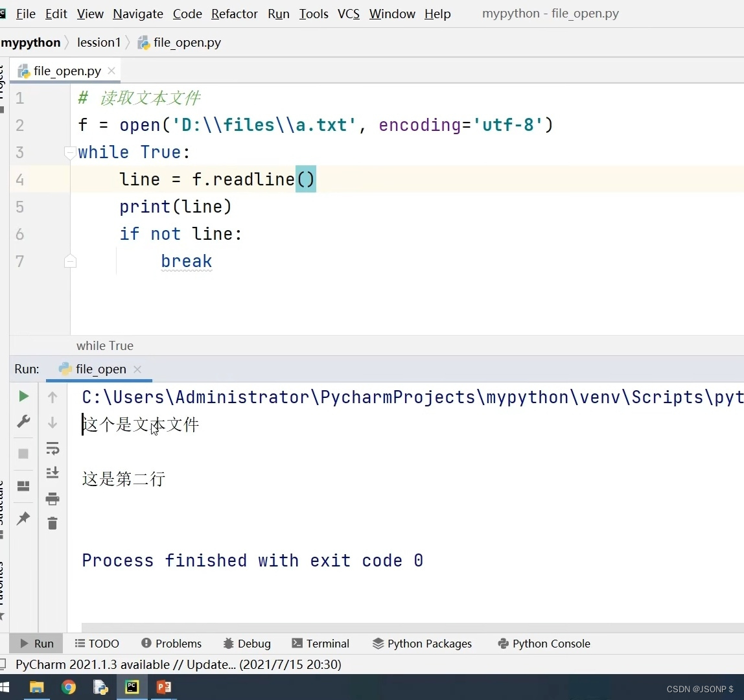Switch to the Terminal tool tab
744x700 pixels.
pos(321,644)
